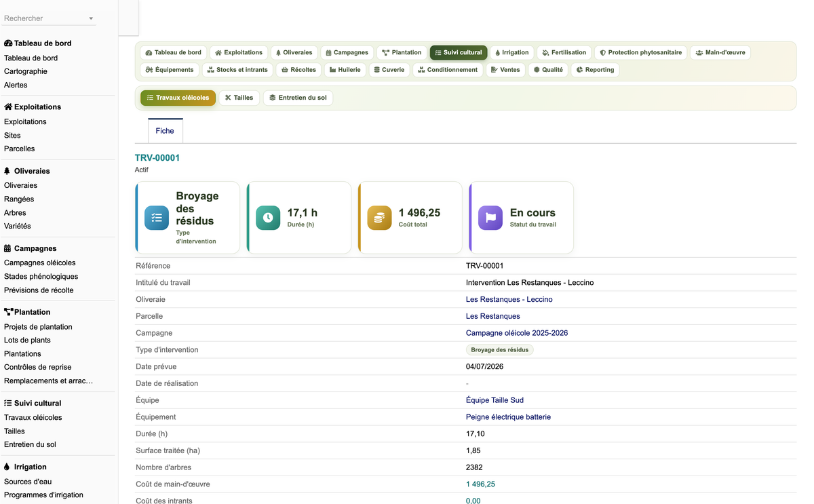814x504 pixels.
Task: Open Sources d'eau in sidebar
Action: coord(28,481)
